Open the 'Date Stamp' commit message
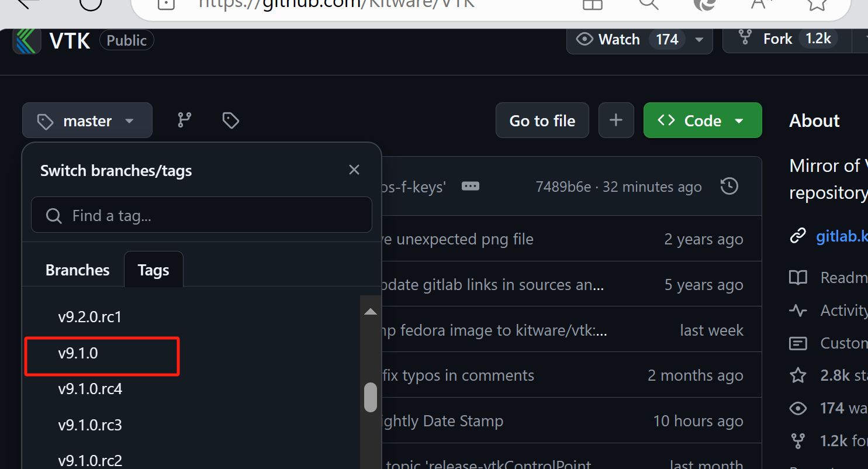Viewport: 868px width, 469px height. [x=442, y=421]
